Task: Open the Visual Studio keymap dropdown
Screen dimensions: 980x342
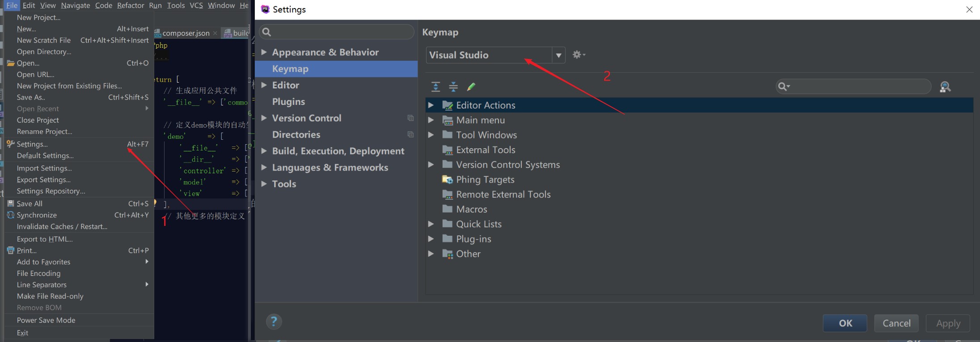Action: (558, 55)
